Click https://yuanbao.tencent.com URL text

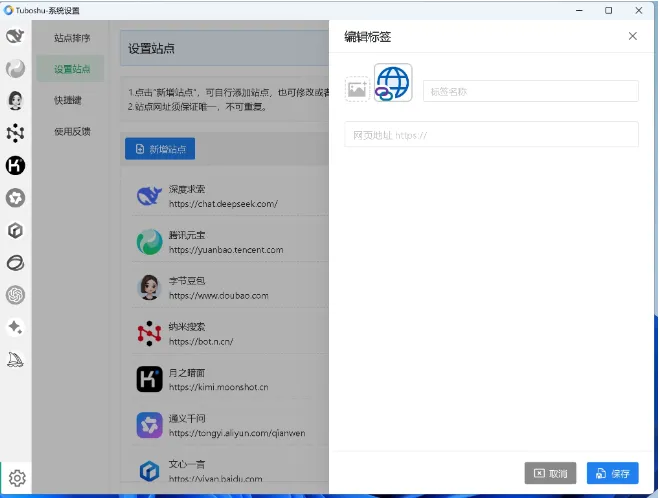[226, 250]
